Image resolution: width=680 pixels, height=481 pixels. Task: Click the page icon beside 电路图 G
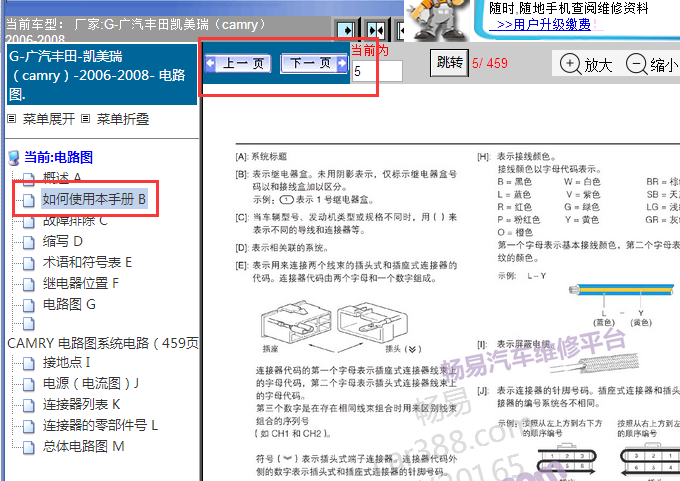29,305
